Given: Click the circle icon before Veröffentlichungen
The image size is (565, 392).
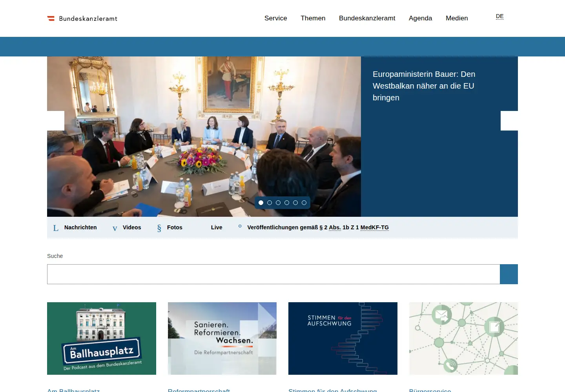Looking at the screenshot, I should pyautogui.click(x=240, y=226).
